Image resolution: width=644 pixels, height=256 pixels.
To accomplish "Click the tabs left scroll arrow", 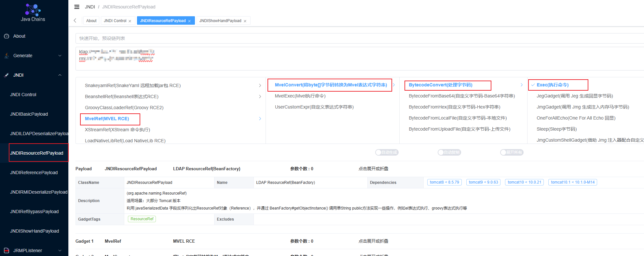I will (x=75, y=20).
